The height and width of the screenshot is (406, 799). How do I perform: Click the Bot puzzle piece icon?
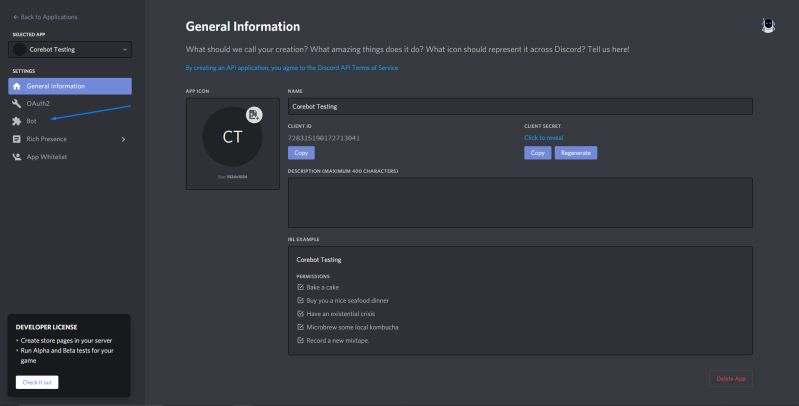point(16,121)
